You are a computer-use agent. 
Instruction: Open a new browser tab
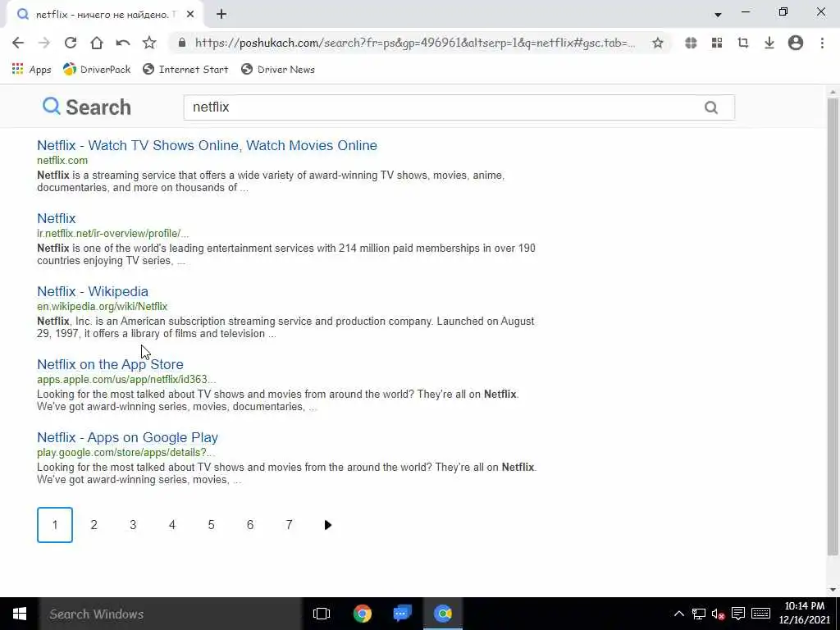(x=221, y=15)
